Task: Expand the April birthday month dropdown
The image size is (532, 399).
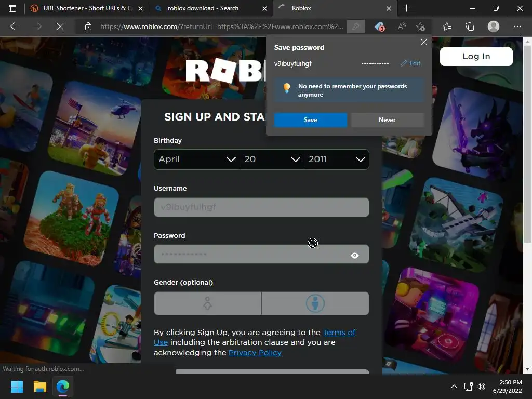Action: click(197, 159)
